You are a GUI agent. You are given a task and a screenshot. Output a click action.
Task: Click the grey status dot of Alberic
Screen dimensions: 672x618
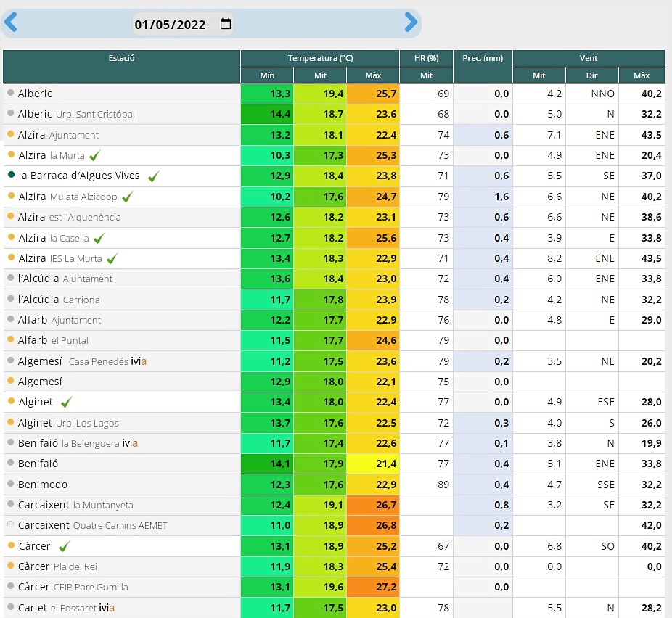11,93
